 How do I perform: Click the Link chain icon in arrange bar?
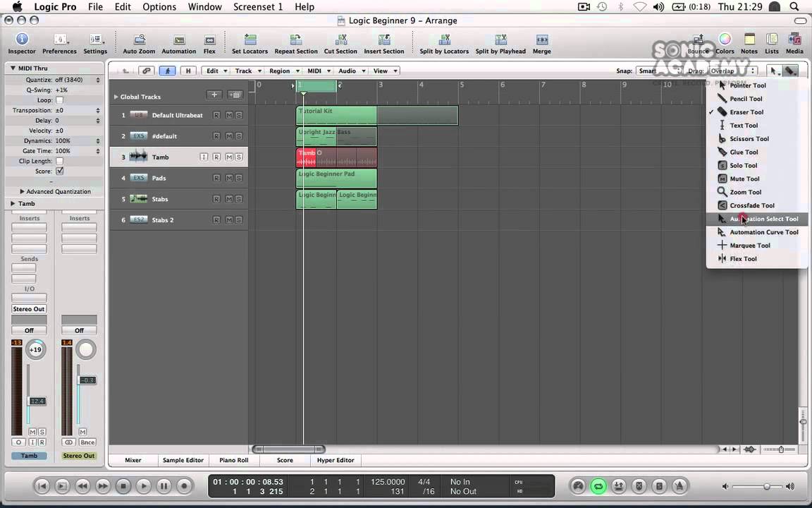click(x=147, y=71)
